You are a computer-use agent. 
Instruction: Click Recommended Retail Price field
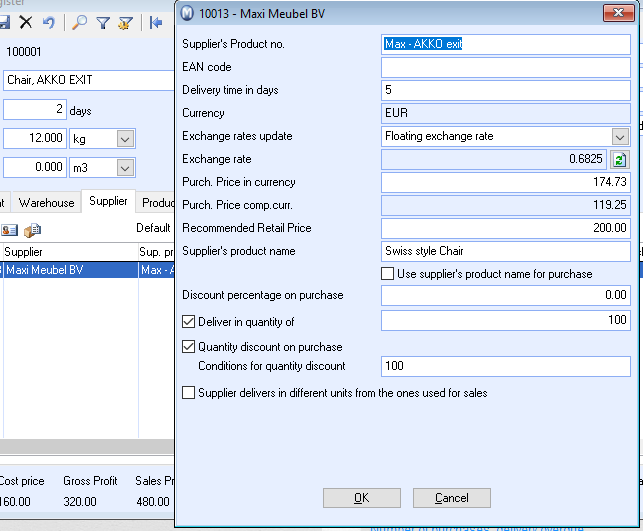tap(506, 228)
